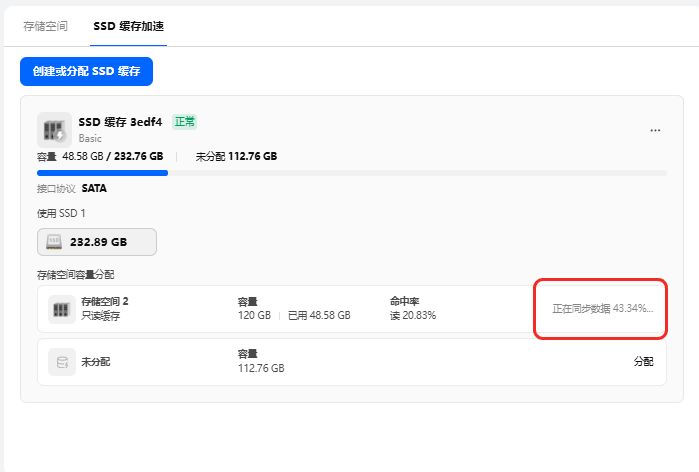Screen dimensions: 699x472
Task: Click the SATA interface protocol value
Action: [x=94, y=189]
